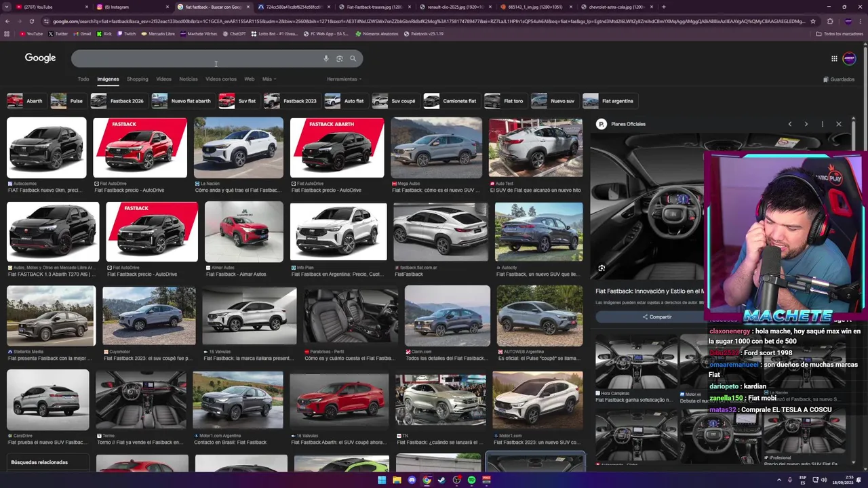The image size is (868, 488).
Task: Click the Google logo
Action: point(40,58)
